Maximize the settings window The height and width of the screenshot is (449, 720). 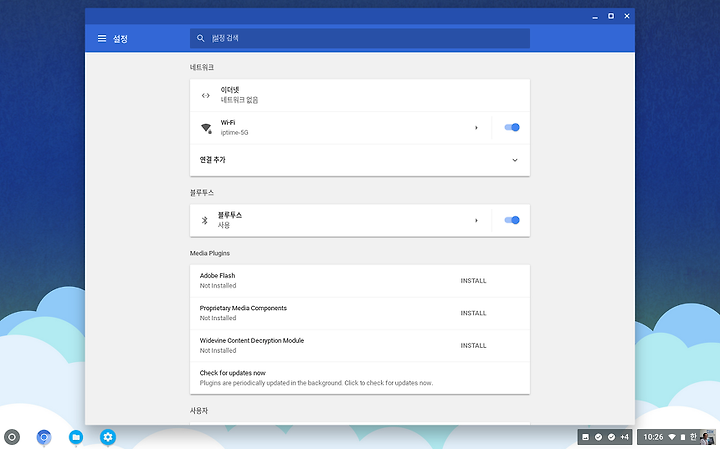[611, 16]
